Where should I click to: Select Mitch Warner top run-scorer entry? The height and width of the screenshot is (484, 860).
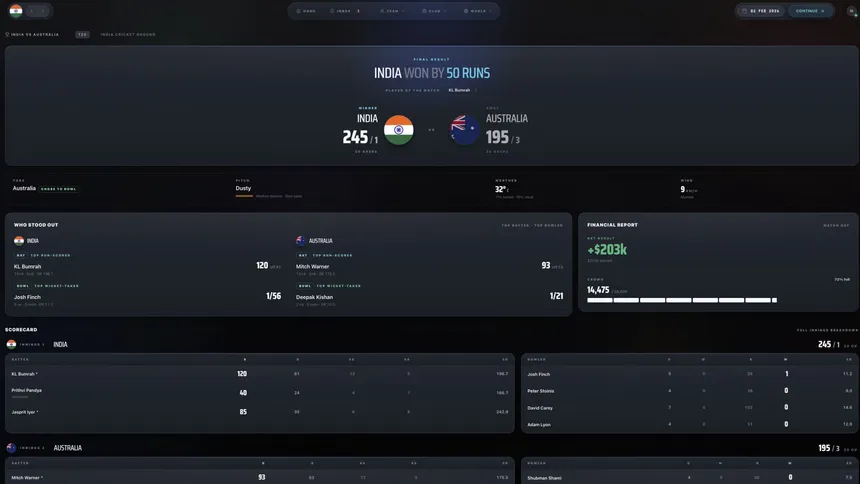click(x=429, y=266)
